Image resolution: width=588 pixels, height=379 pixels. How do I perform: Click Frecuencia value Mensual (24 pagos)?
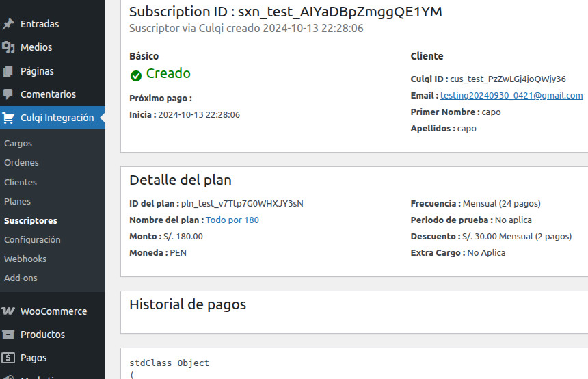click(502, 204)
